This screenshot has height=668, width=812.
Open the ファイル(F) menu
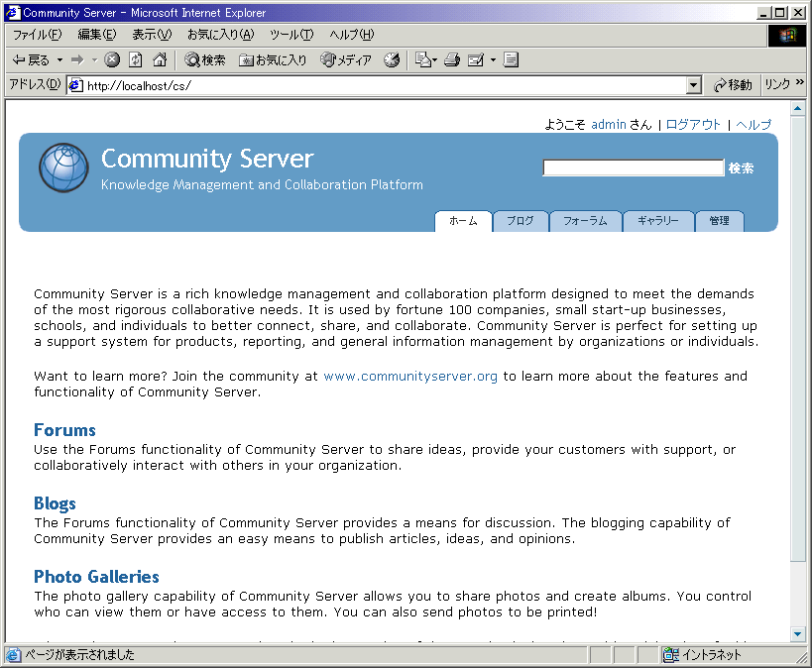[x=37, y=35]
